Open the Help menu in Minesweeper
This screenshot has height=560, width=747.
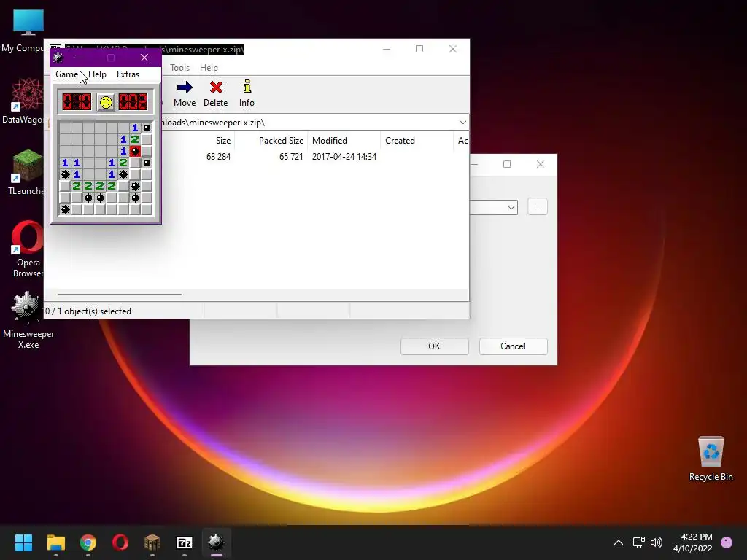point(97,74)
